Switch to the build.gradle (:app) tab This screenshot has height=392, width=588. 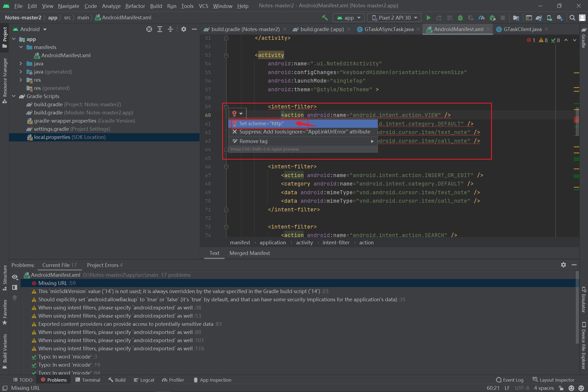[x=322, y=29]
